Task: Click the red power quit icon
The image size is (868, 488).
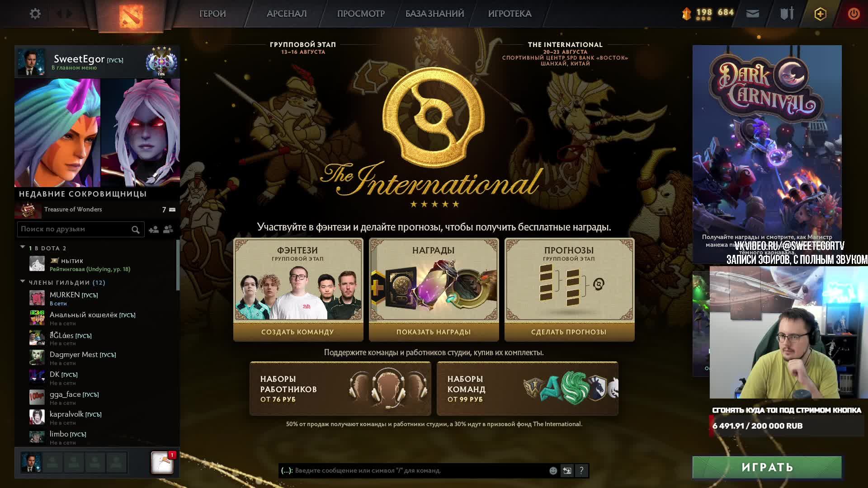Action: point(854,14)
